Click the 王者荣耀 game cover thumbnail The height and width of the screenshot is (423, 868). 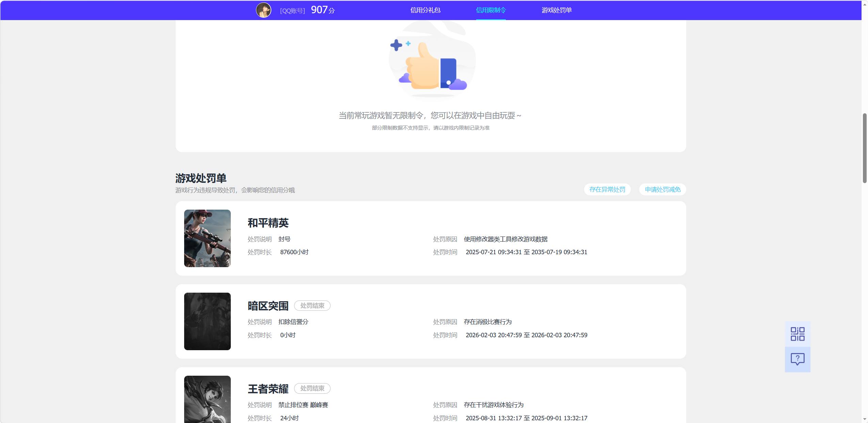tap(207, 399)
